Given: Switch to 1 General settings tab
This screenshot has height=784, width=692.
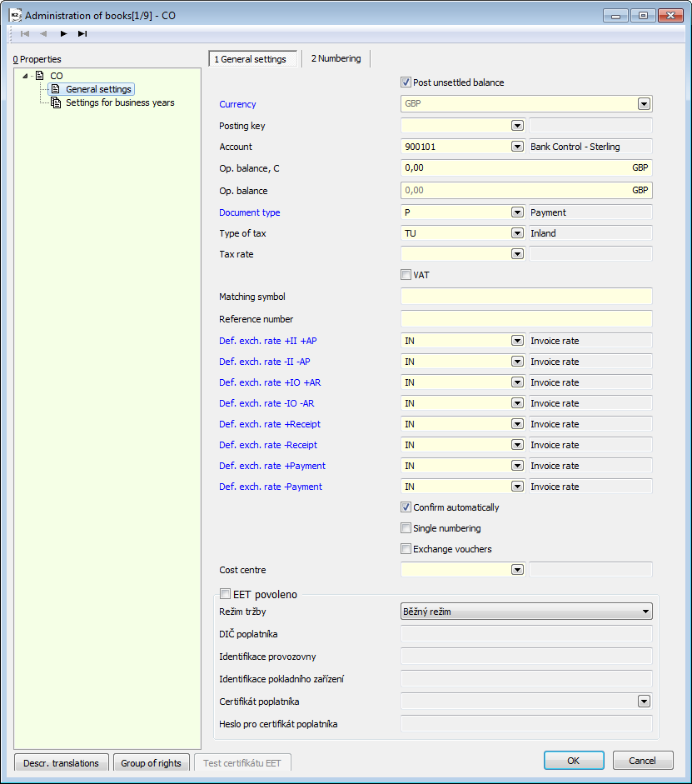Looking at the screenshot, I should coord(252,59).
